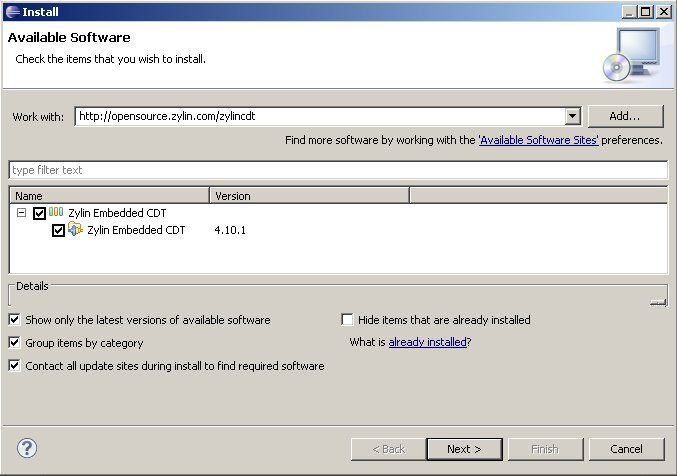Click the Zylin Embedded CDT category icon
Screen dimensions: 677x476
tap(56, 213)
